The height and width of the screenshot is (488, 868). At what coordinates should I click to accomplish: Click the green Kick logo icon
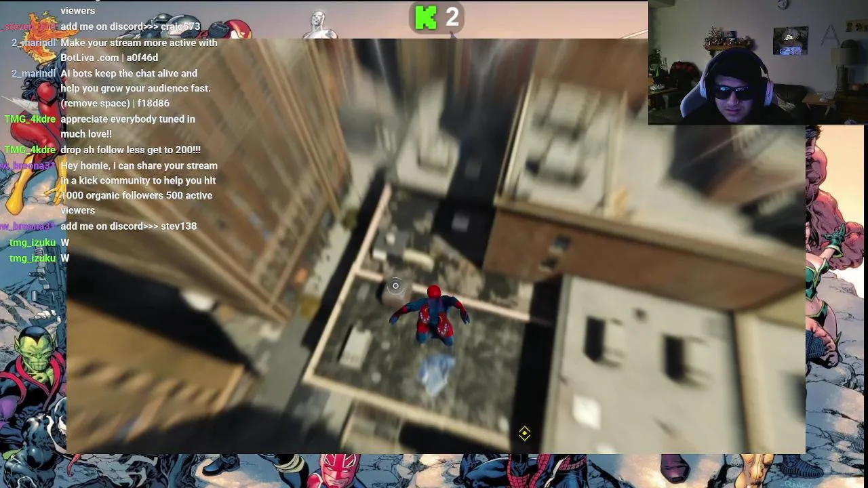426,18
